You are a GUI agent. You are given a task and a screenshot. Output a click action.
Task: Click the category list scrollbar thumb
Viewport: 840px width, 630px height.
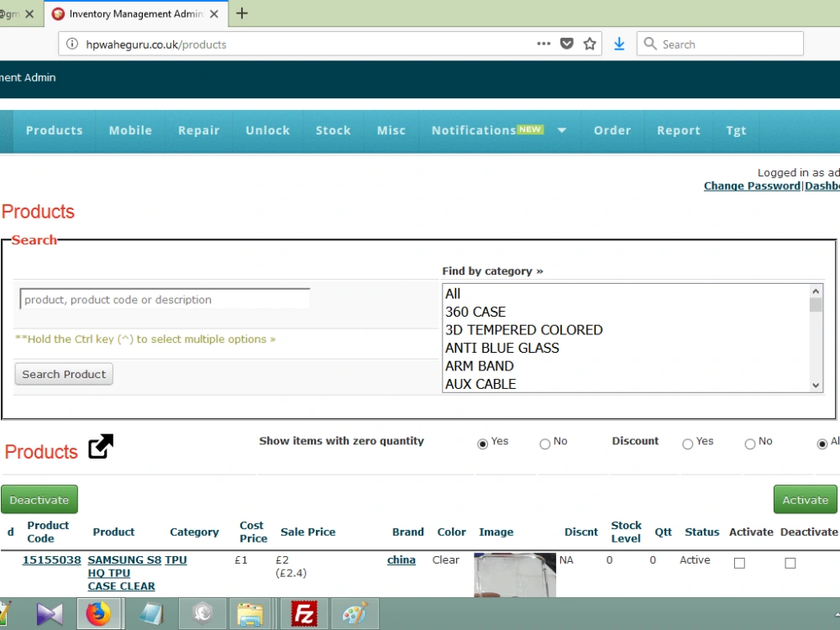[x=816, y=305]
